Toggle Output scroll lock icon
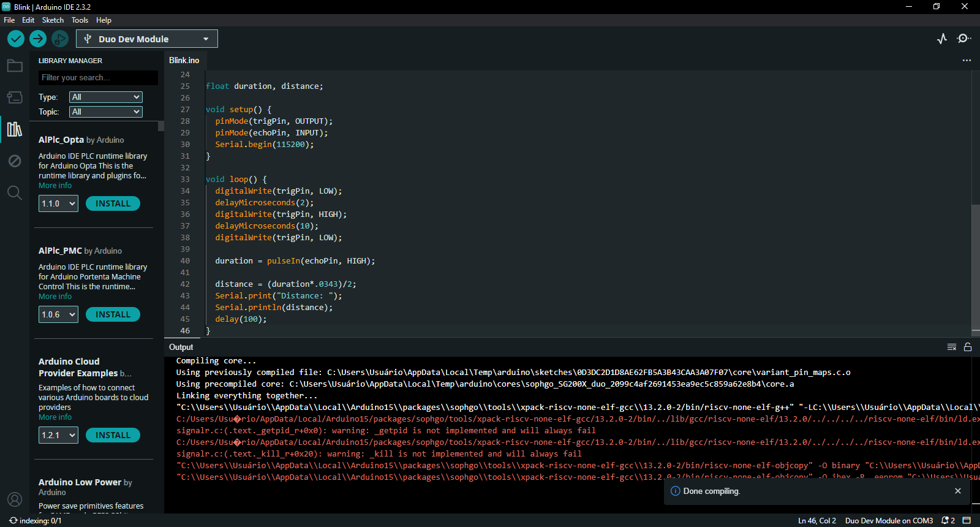 [x=968, y=347]
